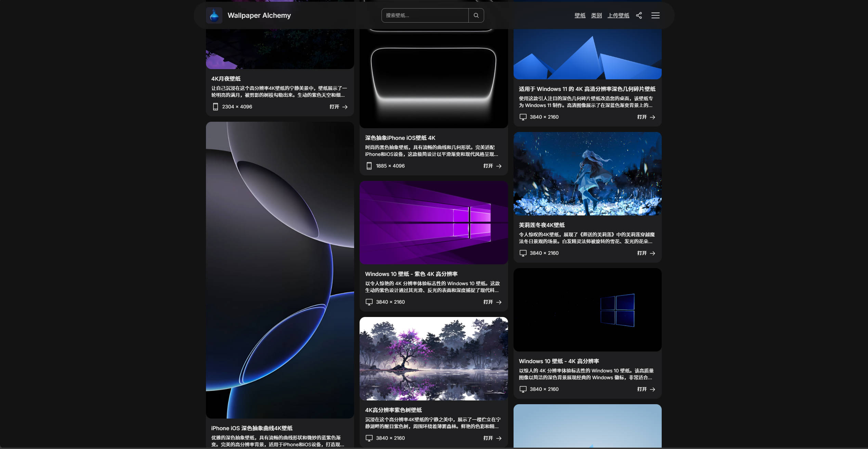Open the 上传壁纸 nav link
Viewport: 868px width, 449px height.
[618, 15]
